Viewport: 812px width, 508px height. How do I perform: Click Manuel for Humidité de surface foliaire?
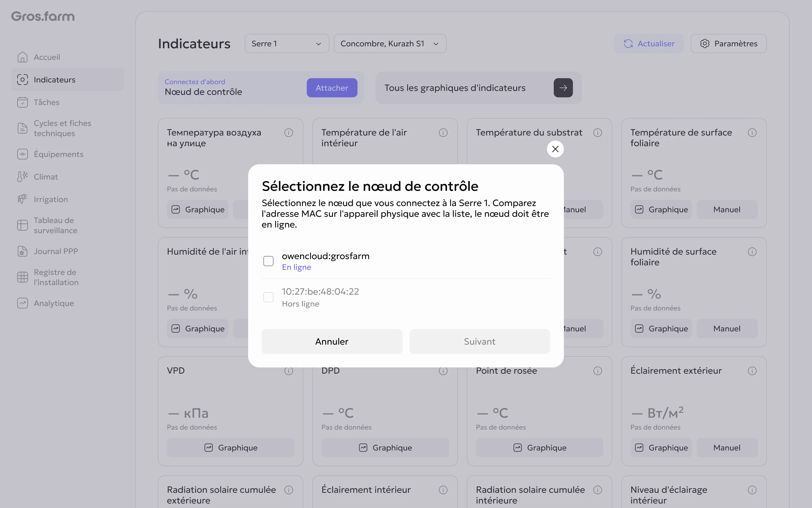(x=727, y=329)
